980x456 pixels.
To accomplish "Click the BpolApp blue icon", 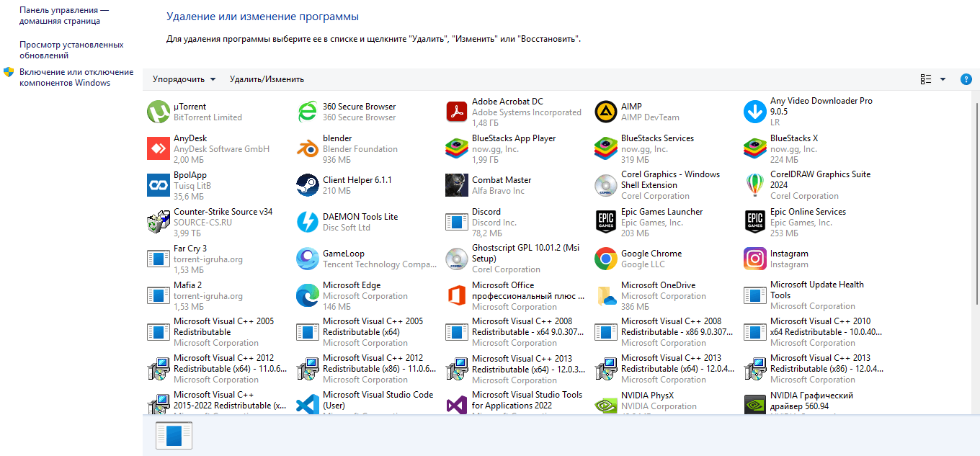I will (x=159, y=185).
